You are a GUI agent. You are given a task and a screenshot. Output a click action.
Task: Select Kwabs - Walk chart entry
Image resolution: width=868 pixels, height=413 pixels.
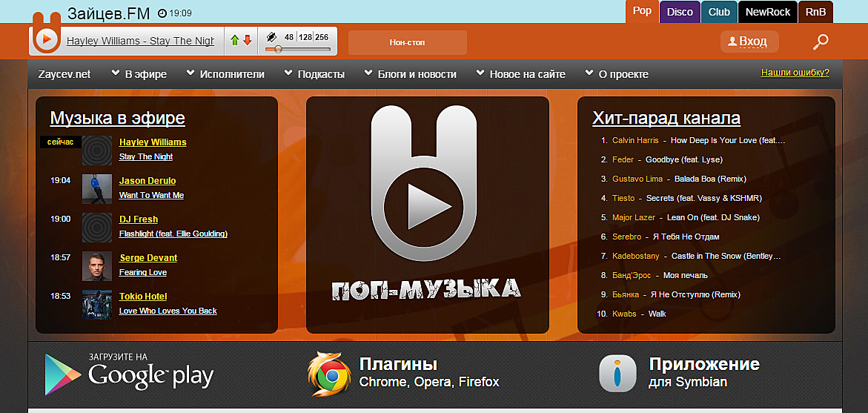[x=639, y=314]
